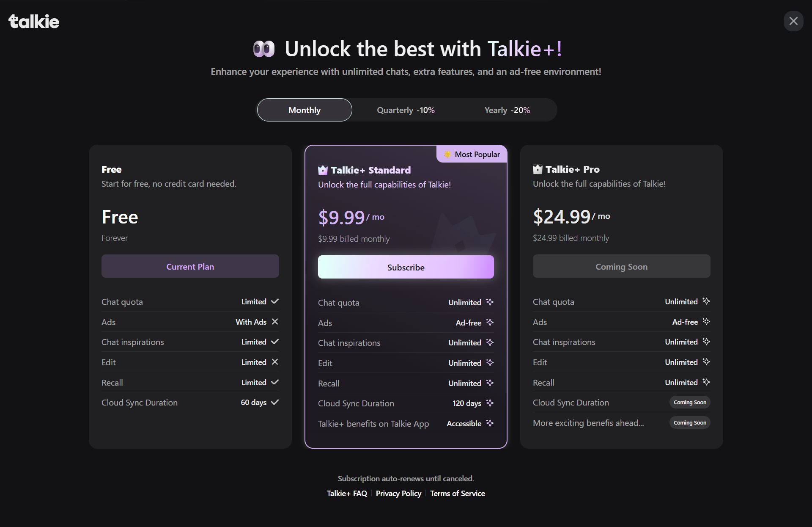This screenshot has height=527, width=812.
Task: Click the Pro plan Coming Soon button
Action: 622,266
